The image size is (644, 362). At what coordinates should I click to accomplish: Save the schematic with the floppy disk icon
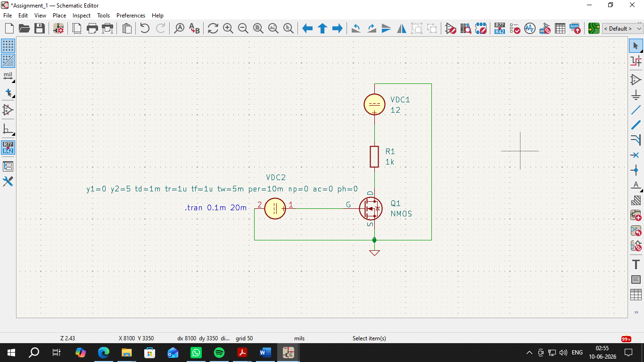[40, 28]
